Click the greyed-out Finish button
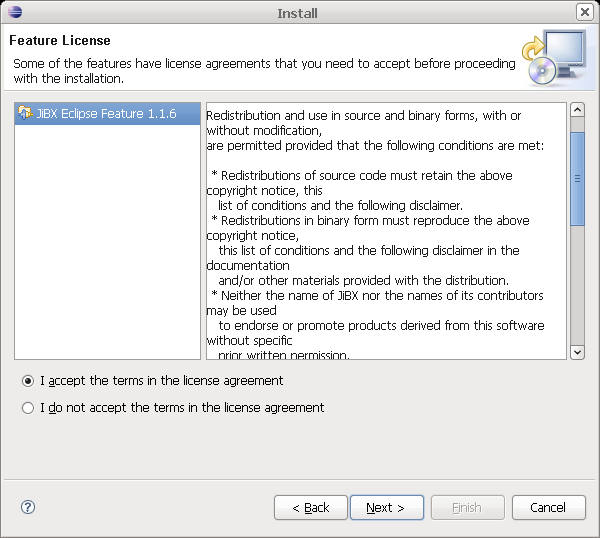The height and width of the screenshot is (538, 600). (x=467, y=508)
